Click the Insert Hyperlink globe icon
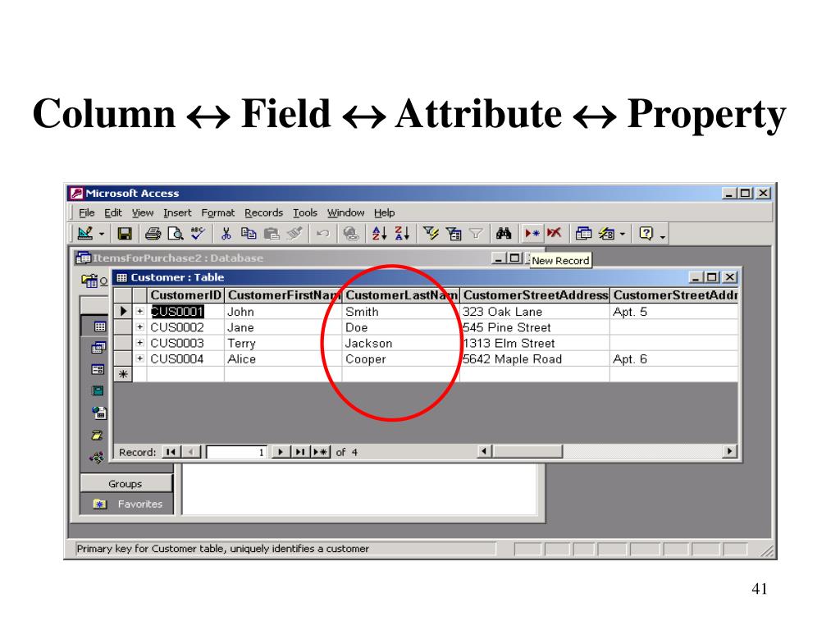Image resolution: width=840 pixels, height=630 pixels. [351, 234]
